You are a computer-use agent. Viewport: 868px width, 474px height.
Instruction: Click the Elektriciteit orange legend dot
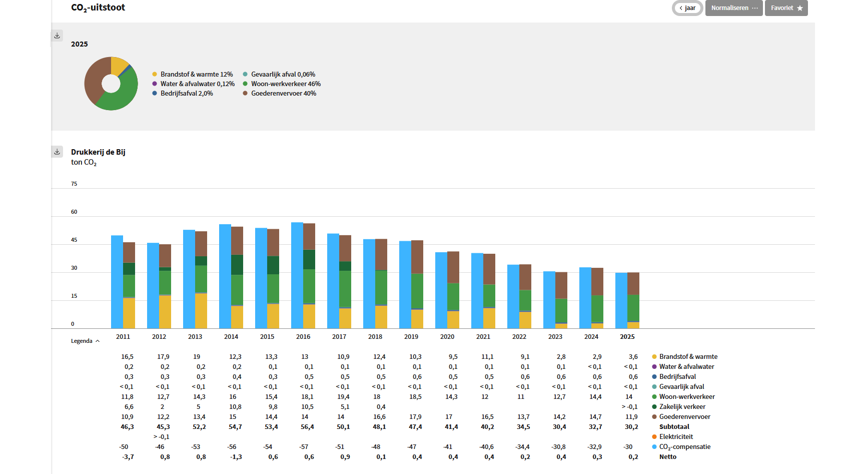click(654, 436)
